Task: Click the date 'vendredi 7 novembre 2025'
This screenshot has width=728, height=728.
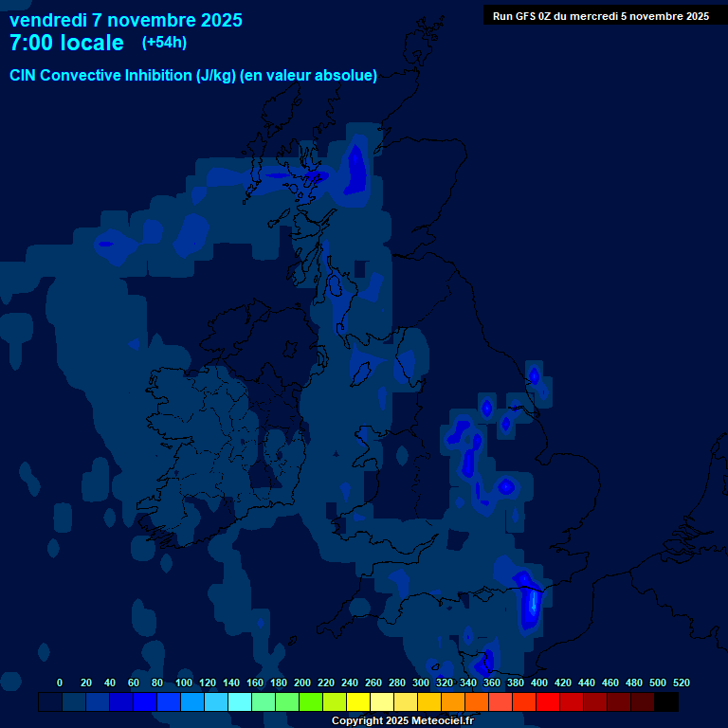Action: pos(126,20)
